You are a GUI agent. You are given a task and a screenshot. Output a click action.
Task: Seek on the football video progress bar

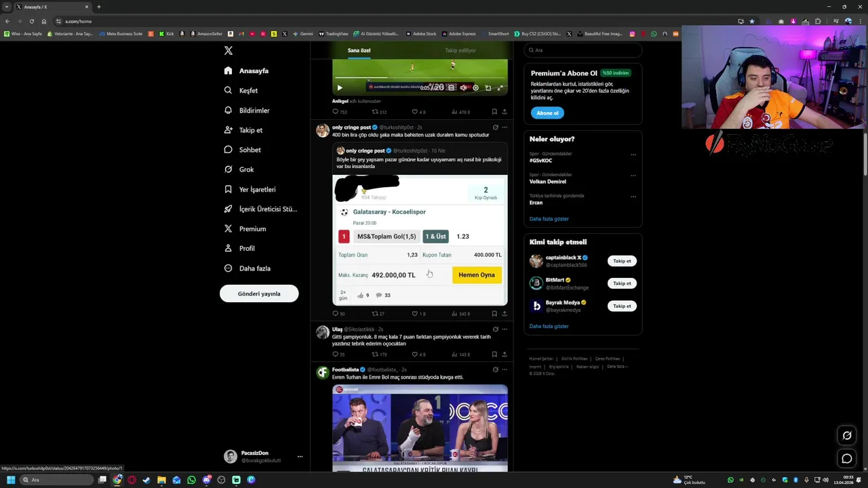pos(420,78)
